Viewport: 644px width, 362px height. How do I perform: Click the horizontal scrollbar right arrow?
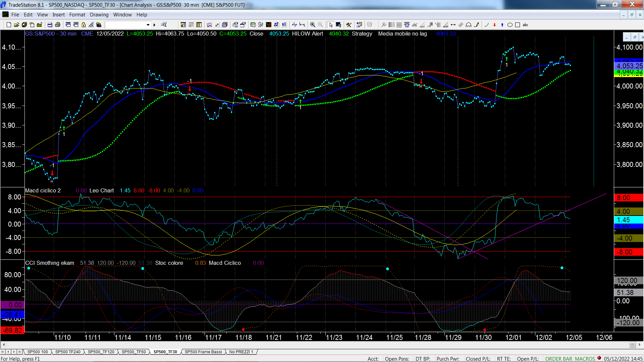pyautogui.click(x=640, y=345)
